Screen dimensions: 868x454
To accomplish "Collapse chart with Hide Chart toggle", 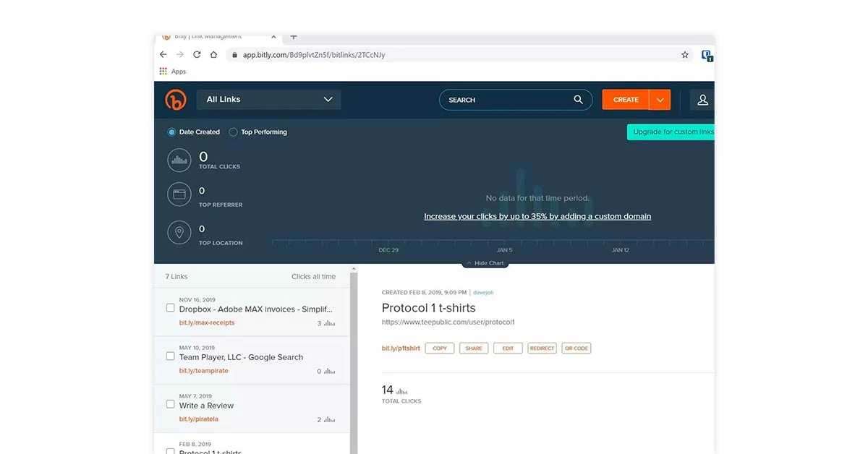I will pos(485,263).
